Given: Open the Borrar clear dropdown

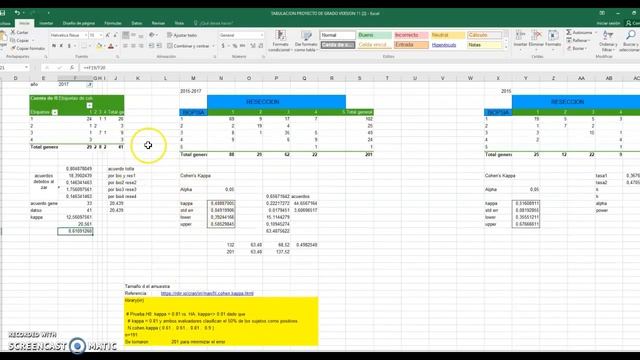Looking at the screenshot, I should point(576,48).
